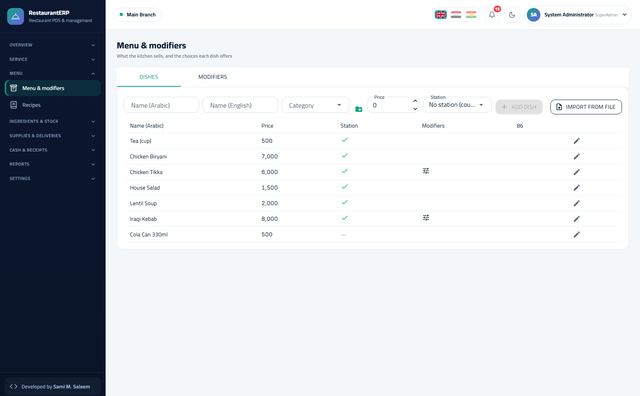Screen dimensions: 640x396
Task: Edit the House Salad dish
Action: 576,188
